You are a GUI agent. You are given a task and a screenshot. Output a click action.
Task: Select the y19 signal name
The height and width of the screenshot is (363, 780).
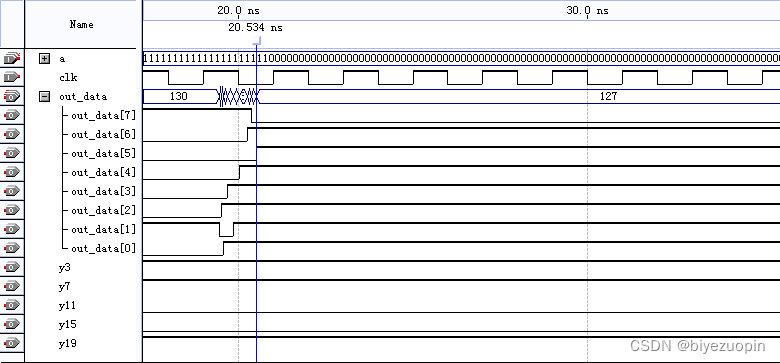[x=67, y=344]
